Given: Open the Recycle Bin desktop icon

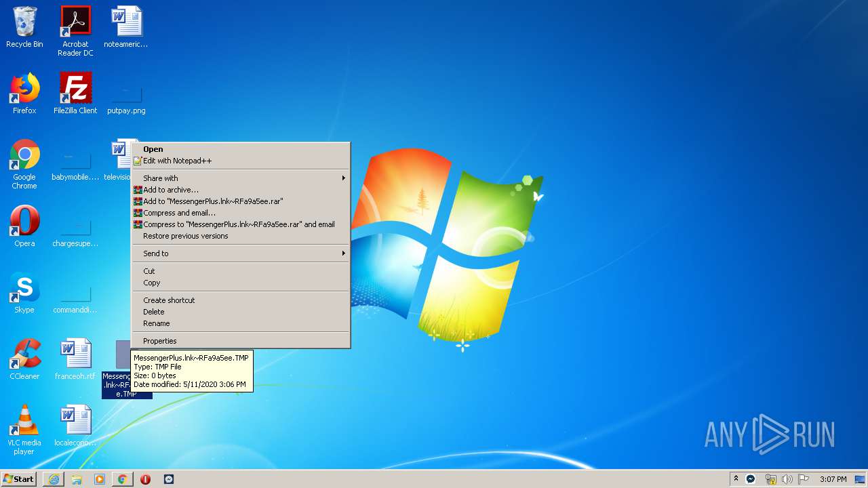Looking at the screenshot, I should tap(24, 27).
